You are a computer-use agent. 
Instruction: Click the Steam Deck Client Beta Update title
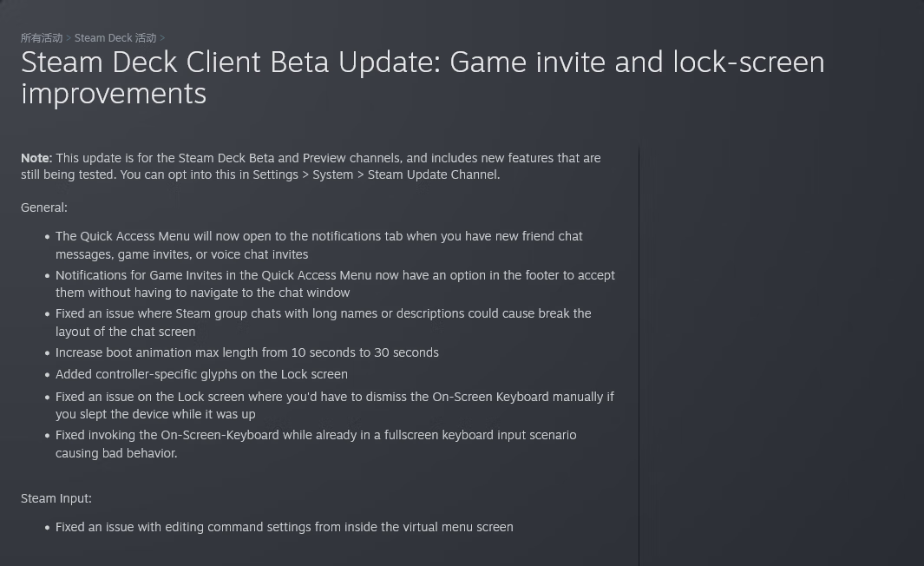click(423, 78)
